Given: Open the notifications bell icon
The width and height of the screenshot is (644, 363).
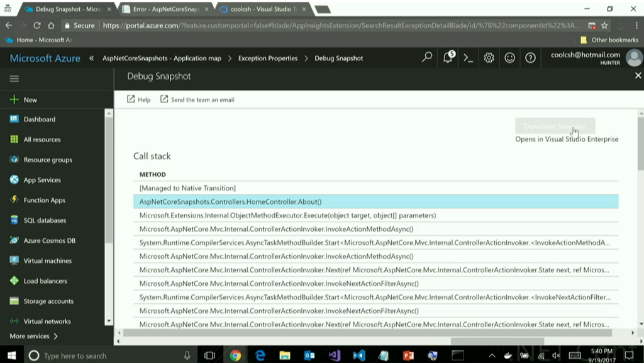Looking at the screenshot, I should point(448,57).
